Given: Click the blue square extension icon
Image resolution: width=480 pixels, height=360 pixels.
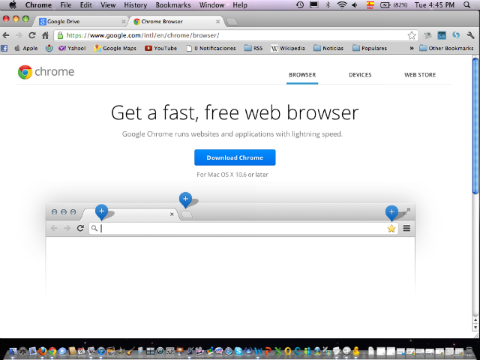Looking at the screenshot, I should pos(442,35).
